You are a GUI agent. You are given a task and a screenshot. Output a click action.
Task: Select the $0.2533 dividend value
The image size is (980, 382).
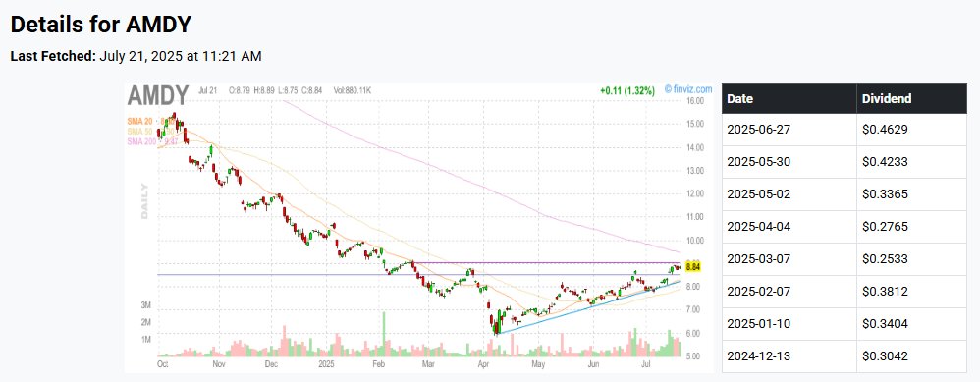click(885, 259)
